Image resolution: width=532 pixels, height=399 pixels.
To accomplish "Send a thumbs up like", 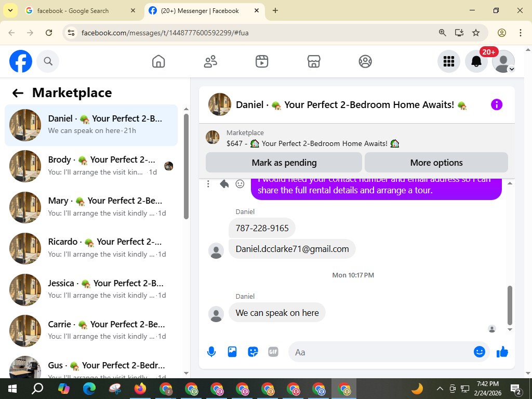I will point(502,352).
